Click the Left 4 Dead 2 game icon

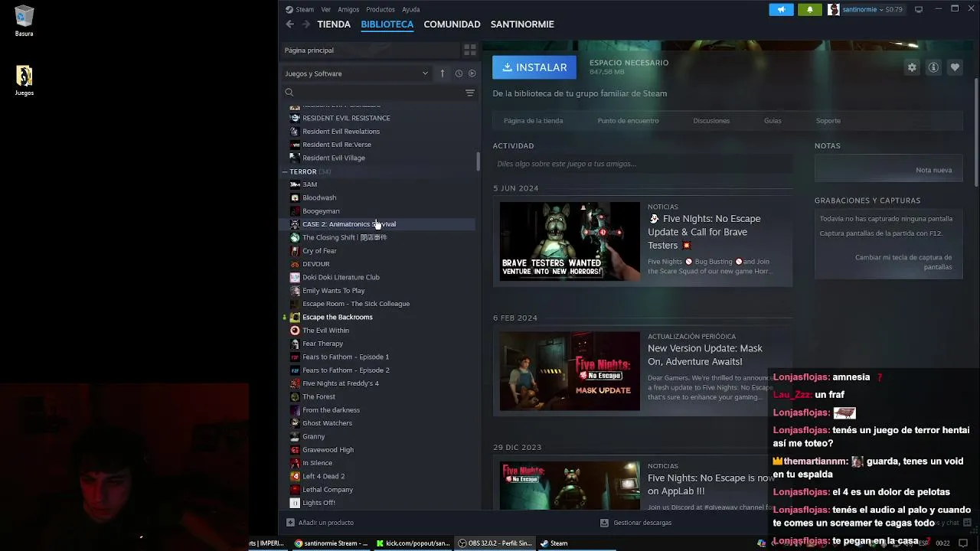click(295, 476)
